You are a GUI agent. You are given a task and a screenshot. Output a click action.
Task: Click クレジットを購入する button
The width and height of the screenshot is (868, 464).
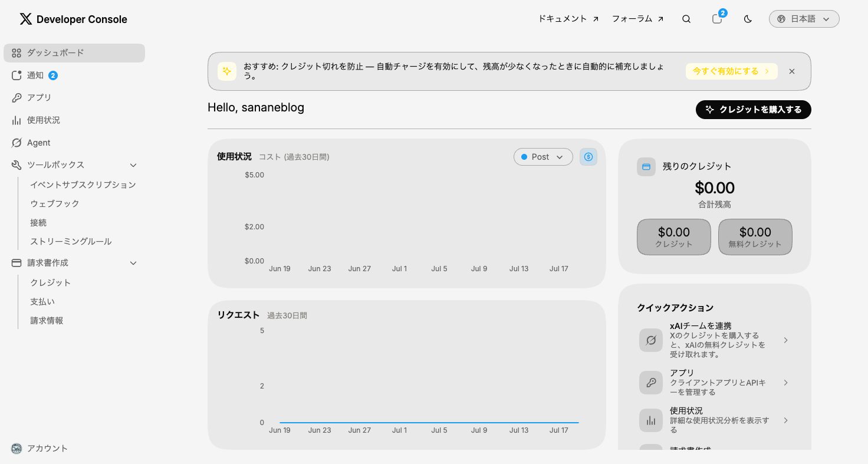pyautogui.click(x=754, y=110)
